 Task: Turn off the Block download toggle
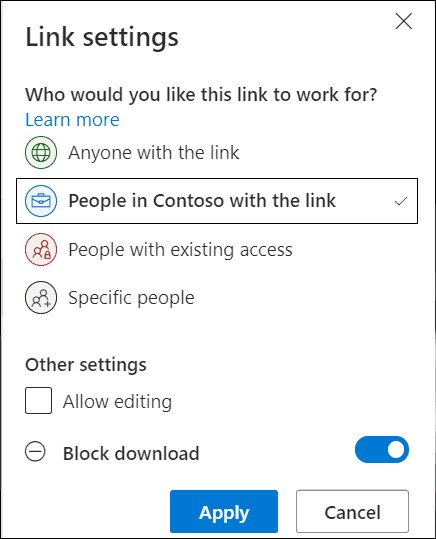click(x=382, y=450)
